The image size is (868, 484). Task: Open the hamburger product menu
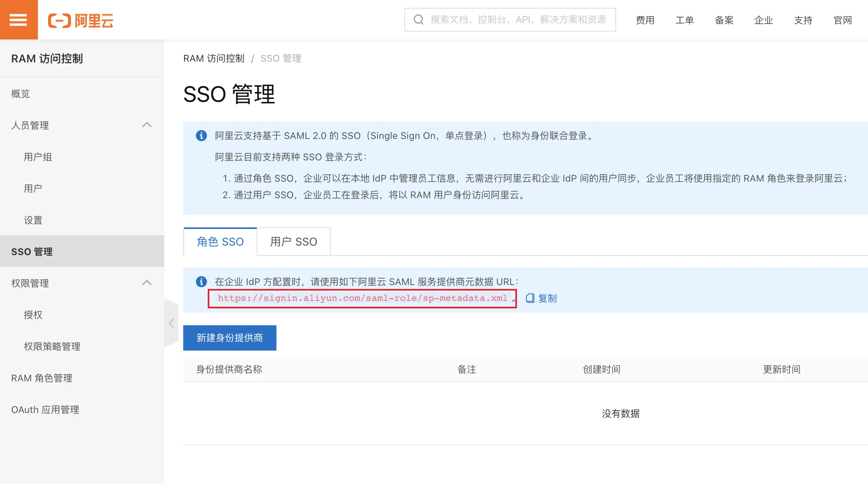tap(18, 19)
